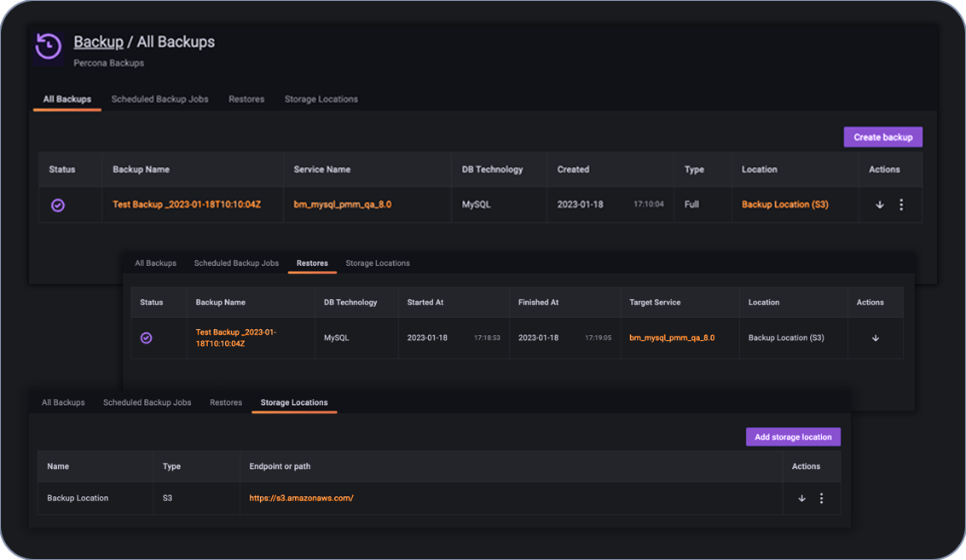The image size is (966, 560).
Task: Open the Storage Locations tab in middle panel
Action: [377, 263]
